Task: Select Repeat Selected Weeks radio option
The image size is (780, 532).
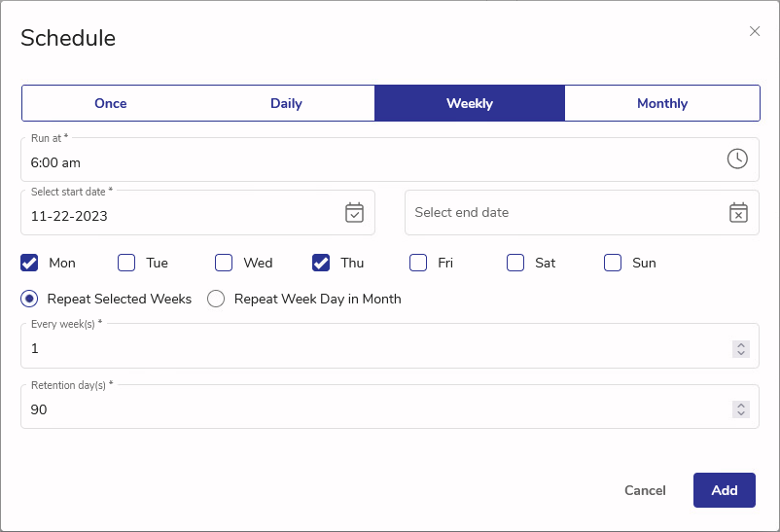Action: pos(29,299)
